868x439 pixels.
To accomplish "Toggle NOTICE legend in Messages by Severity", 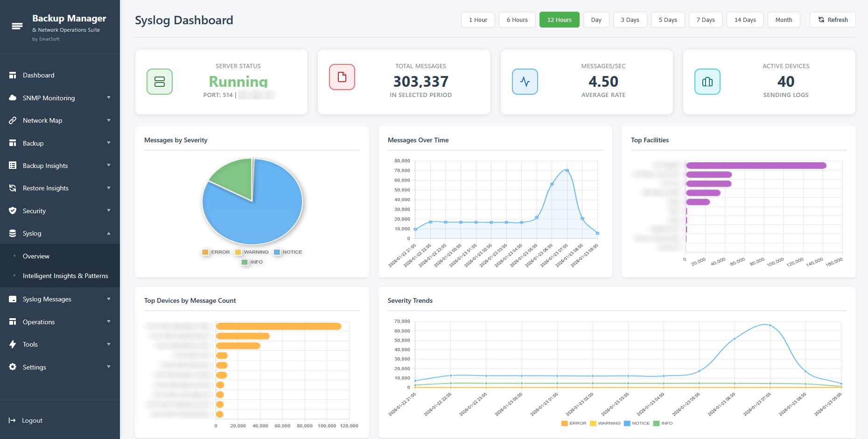I will pyautogui.click(x=288, y=252).
